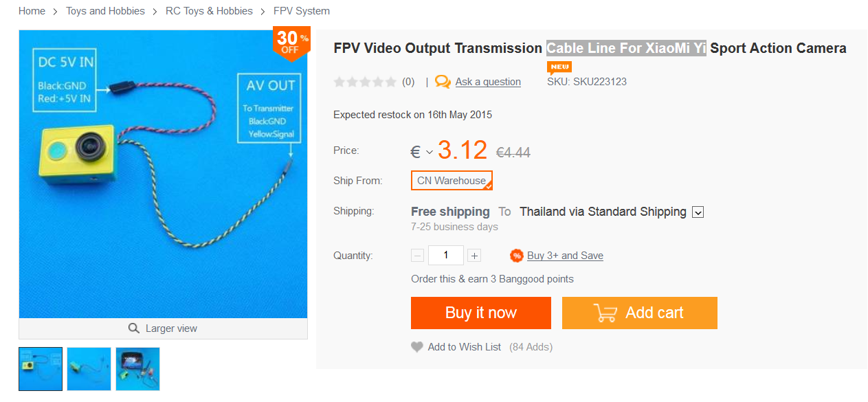Click the shopping cart icon on Add cart
The width and height of the screenshot is (868, 402).
[x=605, y=313]
